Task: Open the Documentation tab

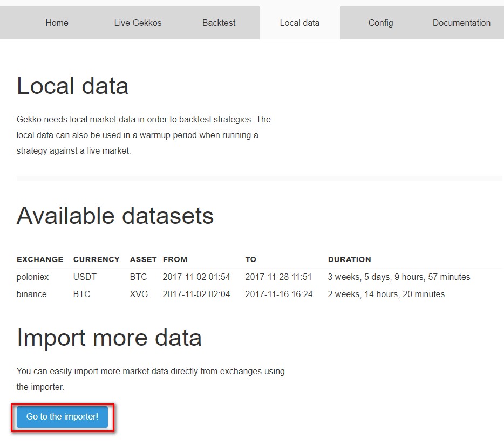Action: [461, 23]
